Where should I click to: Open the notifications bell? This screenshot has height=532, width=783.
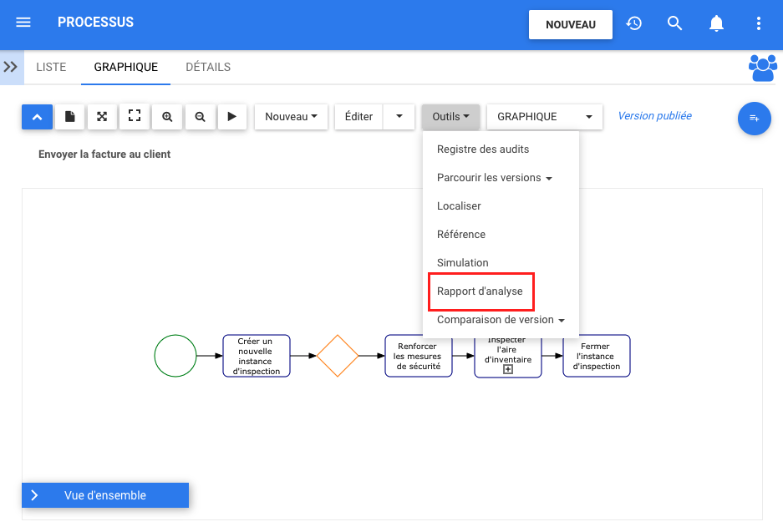click(x=716, y=23)
